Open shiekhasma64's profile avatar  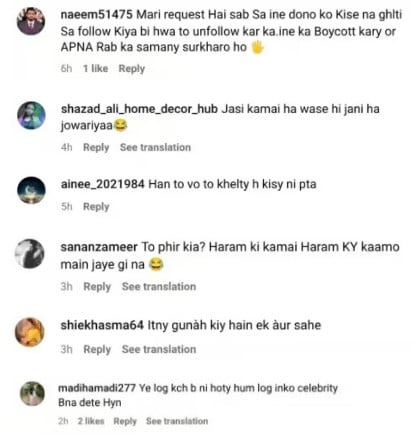click(30, 332)
